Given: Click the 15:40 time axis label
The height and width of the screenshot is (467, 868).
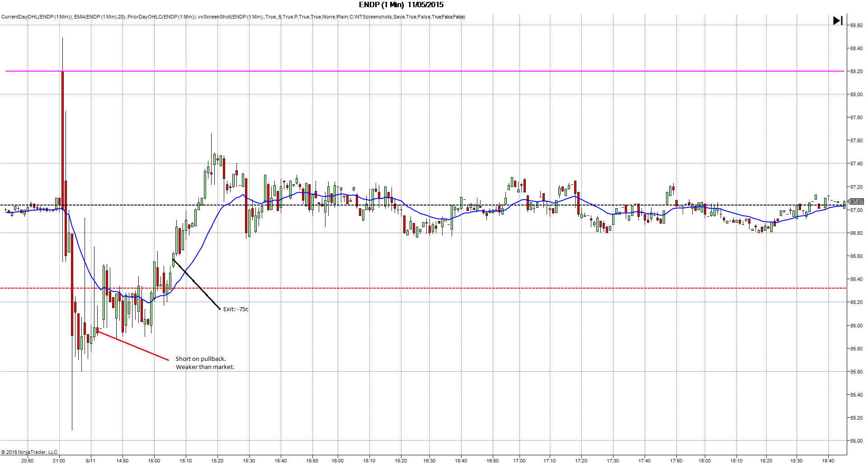Looking at the screenshot, I should coord(280,461).
